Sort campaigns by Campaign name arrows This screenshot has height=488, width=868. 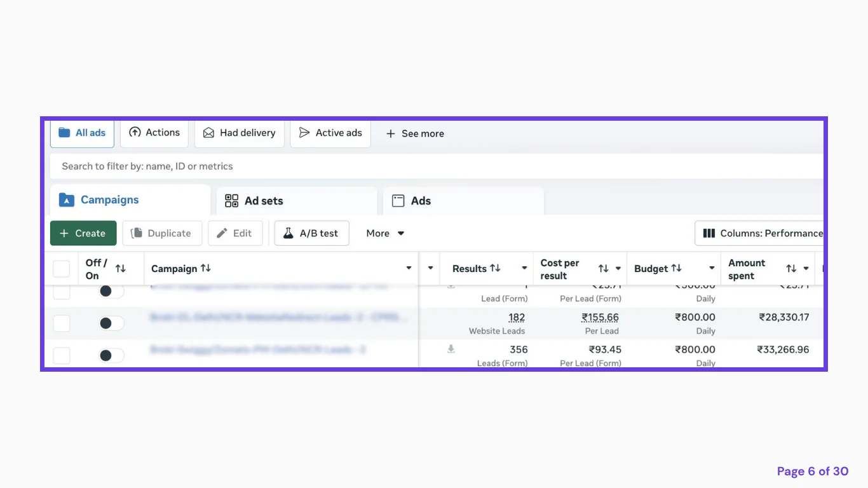tap(205, 268)
